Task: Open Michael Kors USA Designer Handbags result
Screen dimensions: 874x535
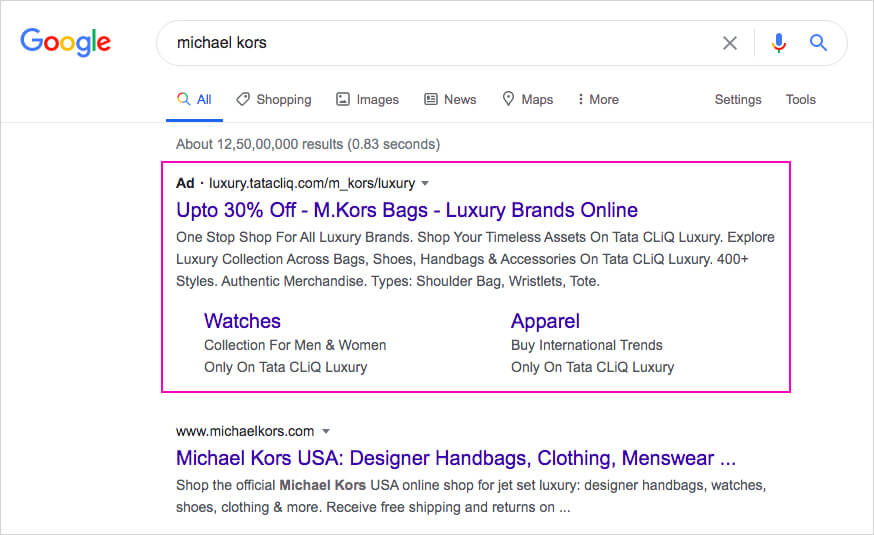Action: point(456,458)
